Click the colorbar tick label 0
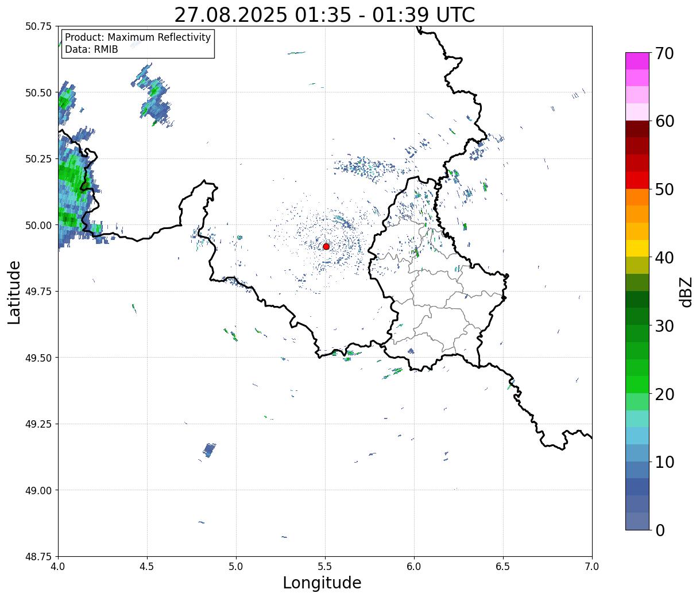The height and width of the screenshot is (597, 700). pyautogui.click(x=660, y=530)
